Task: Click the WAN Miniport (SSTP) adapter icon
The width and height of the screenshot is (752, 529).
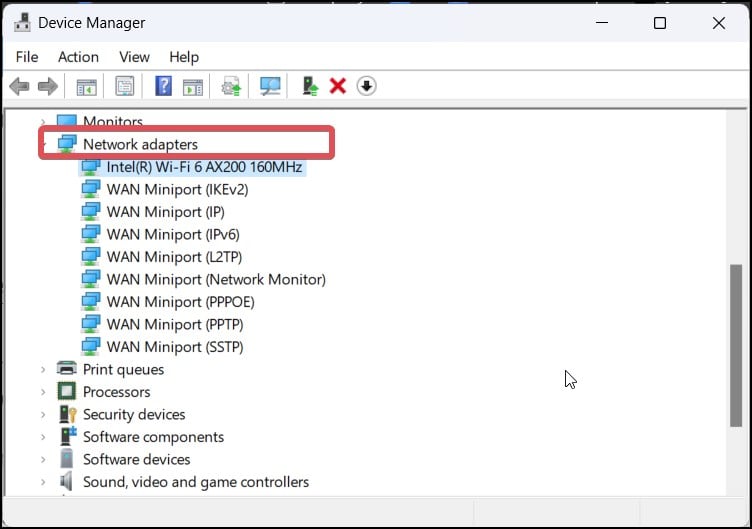Action: [91, 347]
